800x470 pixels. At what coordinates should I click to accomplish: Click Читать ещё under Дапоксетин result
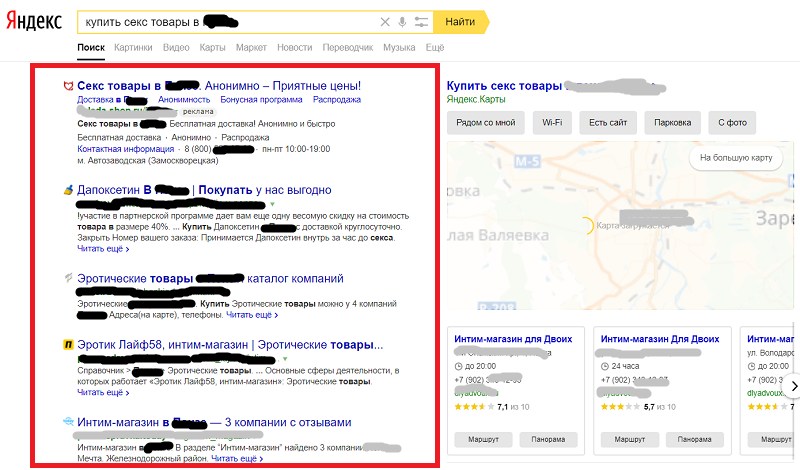[103, 249]
